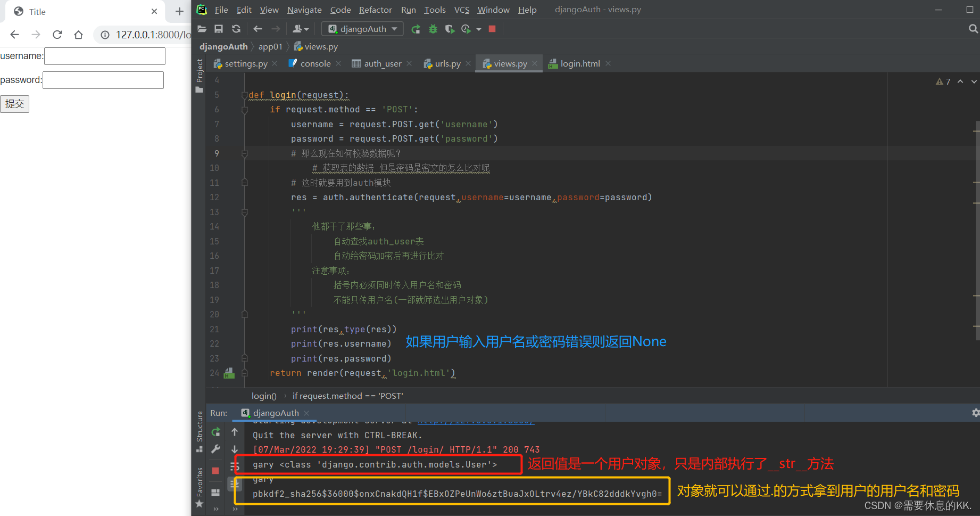Screen dimensions: 980x516
Task: Click the Down the stack trace arrow
Action: pos(235,449)
